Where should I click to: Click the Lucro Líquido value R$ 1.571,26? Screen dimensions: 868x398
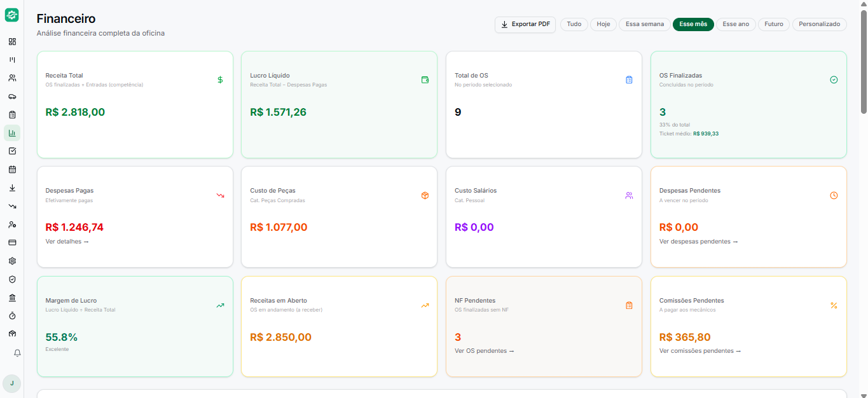(278, 113)
